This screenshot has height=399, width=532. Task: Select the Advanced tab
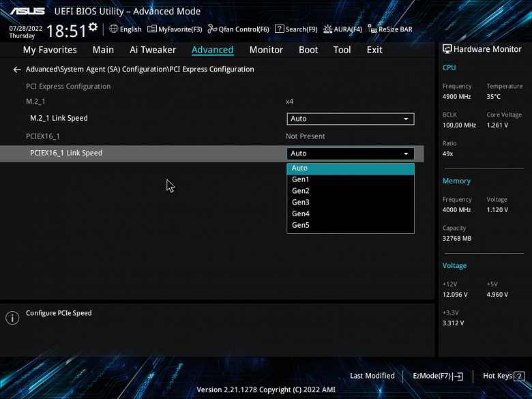coord(212,50)
